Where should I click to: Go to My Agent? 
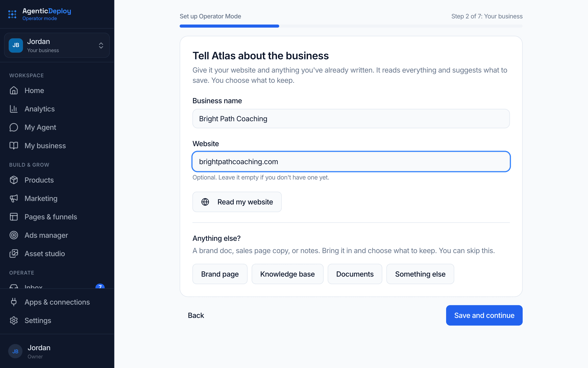coord(57,127)
